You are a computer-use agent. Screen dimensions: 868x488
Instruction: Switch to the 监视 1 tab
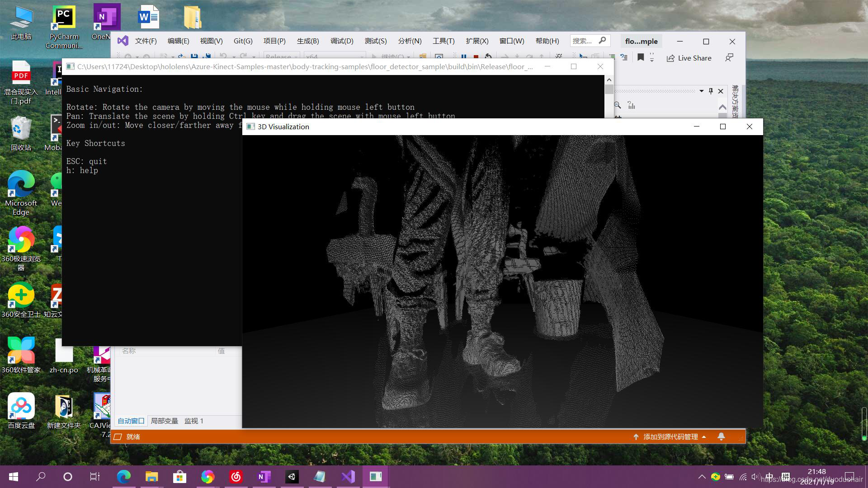tap(193, 421)
